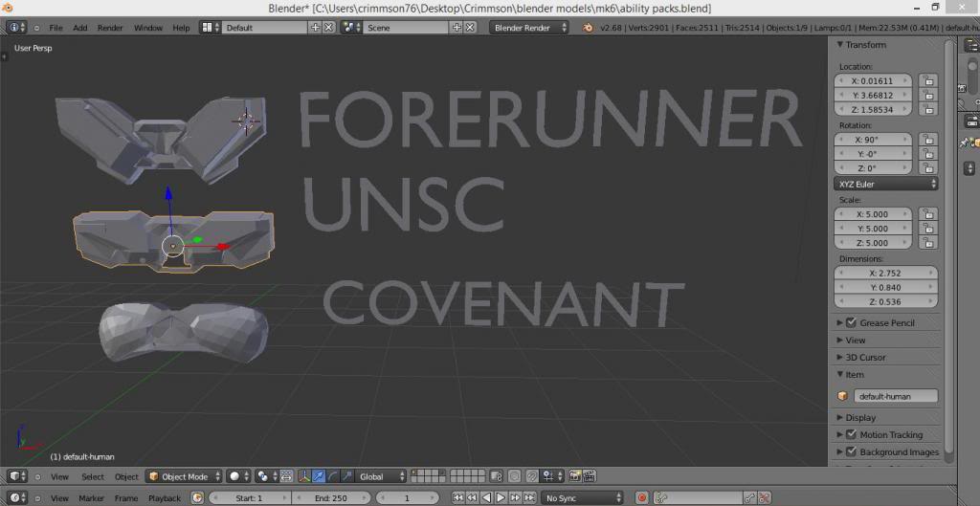Open the viewport shading selector
This screenshot has width=980, height=506.
pos(238,476)
